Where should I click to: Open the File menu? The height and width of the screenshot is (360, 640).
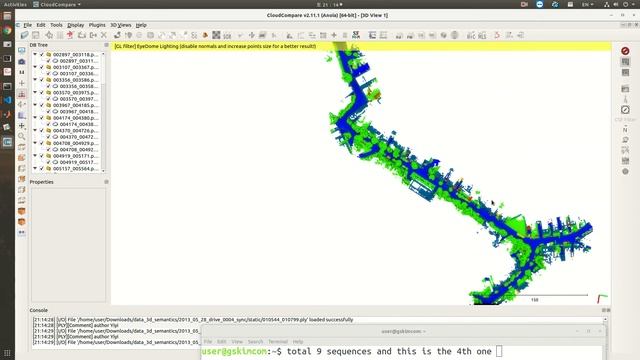coord(28,25)
